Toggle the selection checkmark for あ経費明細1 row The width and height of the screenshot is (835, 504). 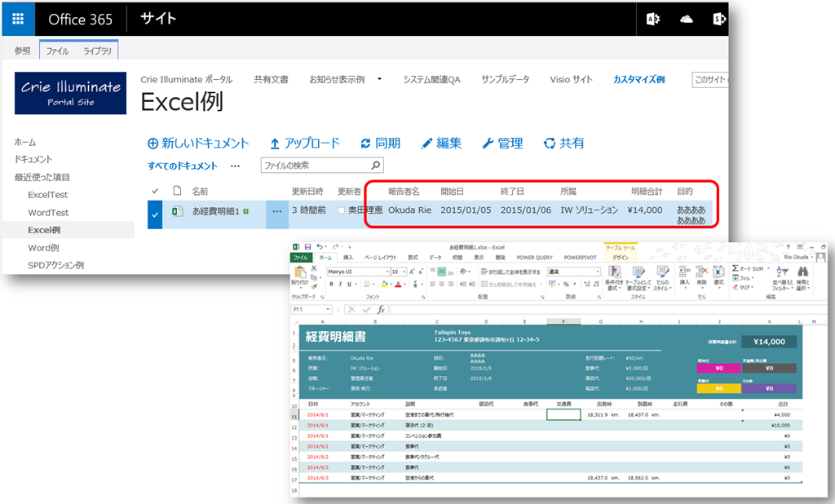tap(155, 214)
